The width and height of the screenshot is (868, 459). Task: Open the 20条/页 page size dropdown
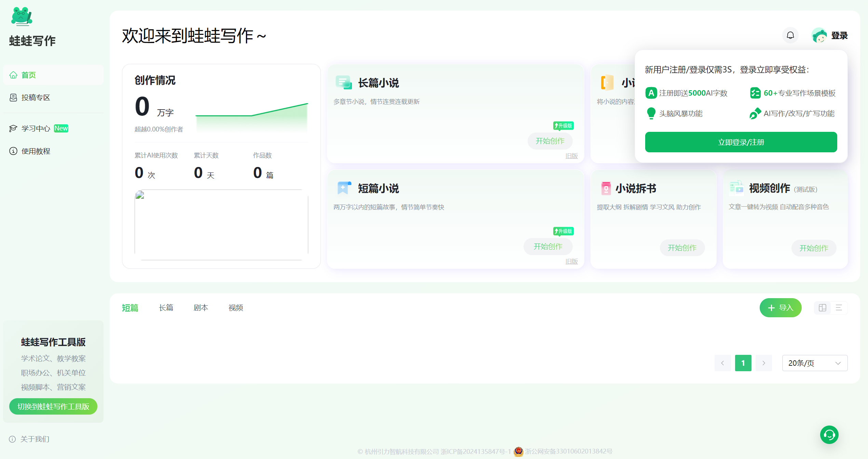coord(815,363)
